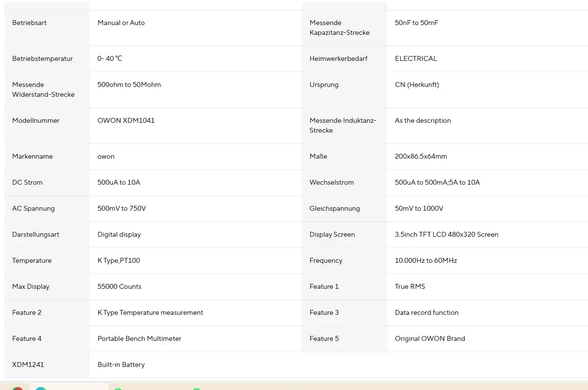Click the 'Digital display' value
This screenshot has height=390, width=588.
[119, 235]
